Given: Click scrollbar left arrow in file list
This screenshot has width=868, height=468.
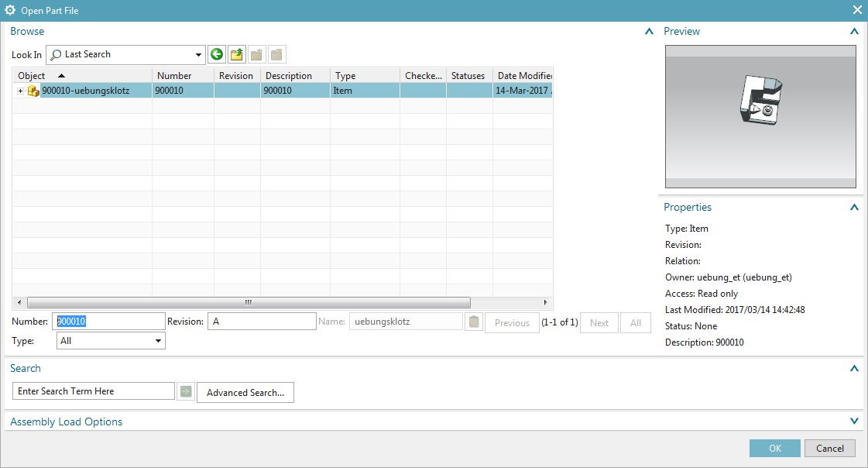Looking at the screenshot, I should tap(19, 302).
